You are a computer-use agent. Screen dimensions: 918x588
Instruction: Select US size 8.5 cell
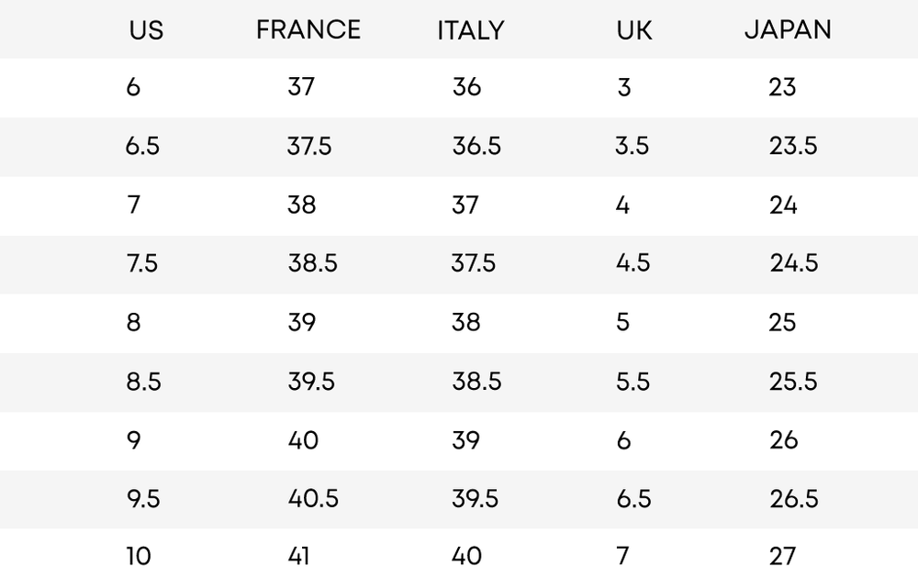(x=143, y=382)
